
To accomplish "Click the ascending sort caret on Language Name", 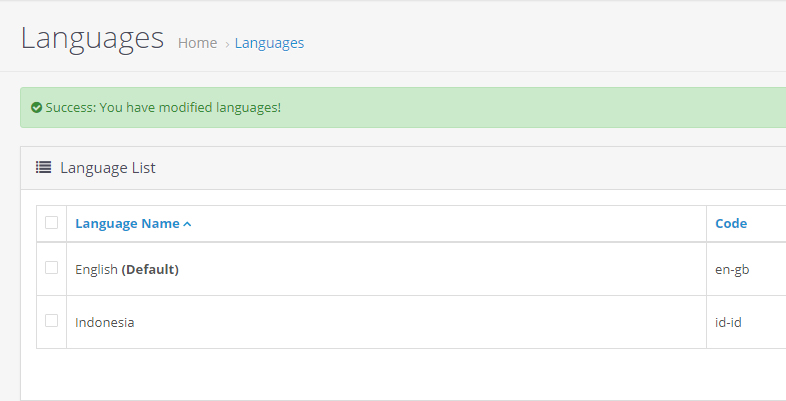I will tap(187, 224).
